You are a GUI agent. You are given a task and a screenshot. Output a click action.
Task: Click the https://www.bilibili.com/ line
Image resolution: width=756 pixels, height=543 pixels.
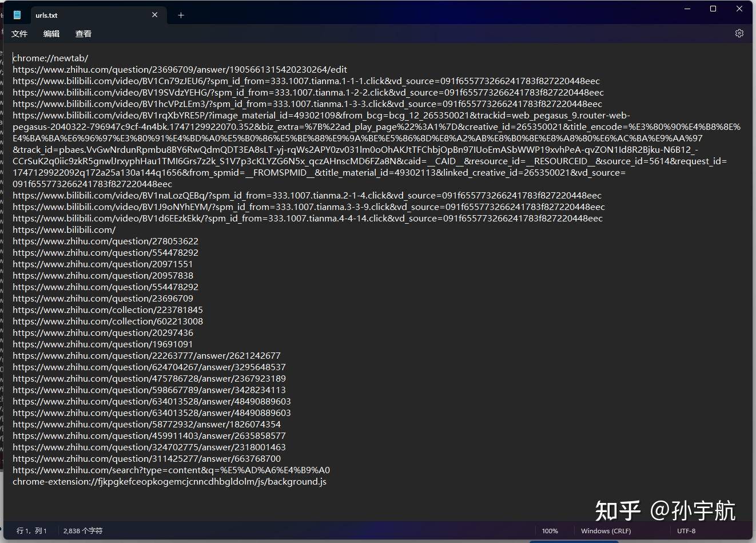click(64, 229)
